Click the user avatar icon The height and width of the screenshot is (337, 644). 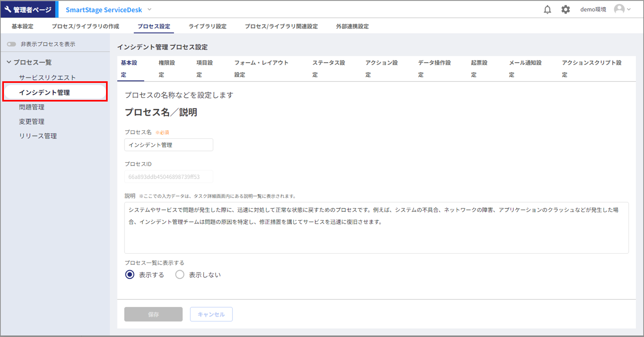click(x=619, y=9)
